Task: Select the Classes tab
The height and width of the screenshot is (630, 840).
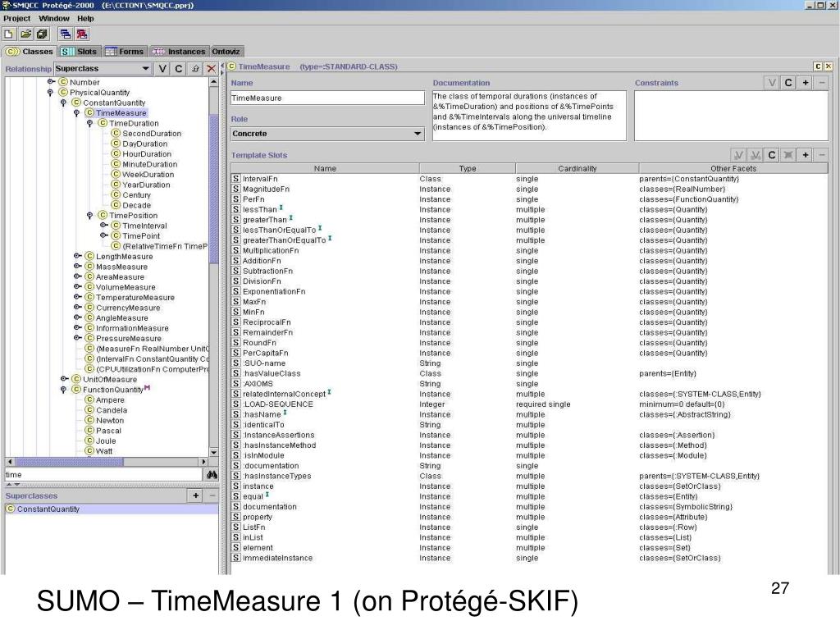Action: 30,52
